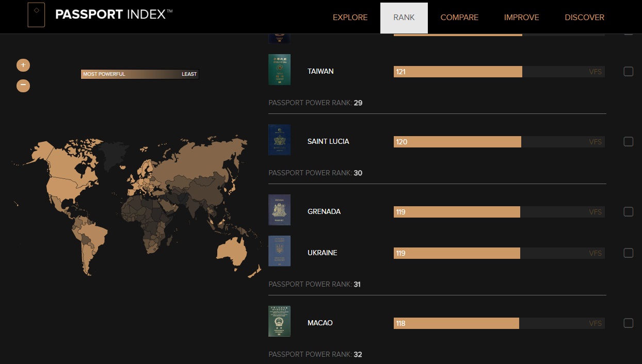The width and height of the screenshot is (642, 364).
Task: Open the Explore tab
Action: tap(350, 18)
